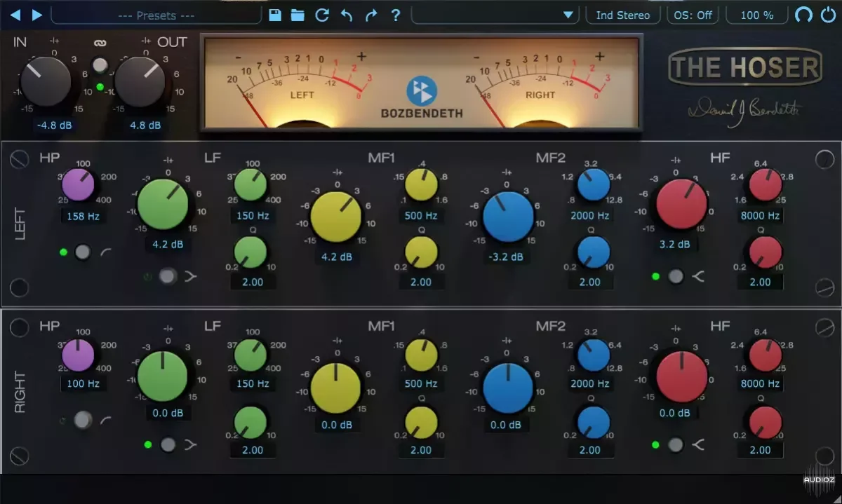Viewport: 842px width, 504px height.
Task: Save preset using the floppy disk icon
Action: click(275, 15)
